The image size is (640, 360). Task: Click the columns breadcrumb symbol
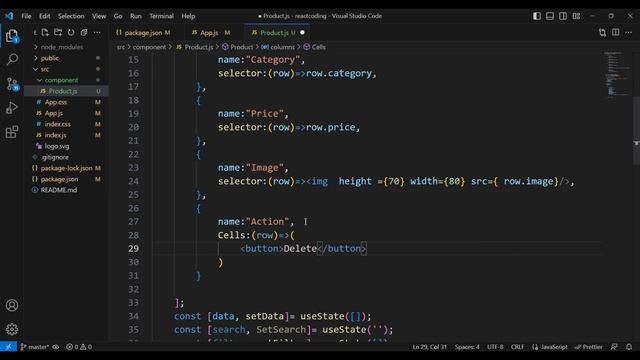(278, 47)
